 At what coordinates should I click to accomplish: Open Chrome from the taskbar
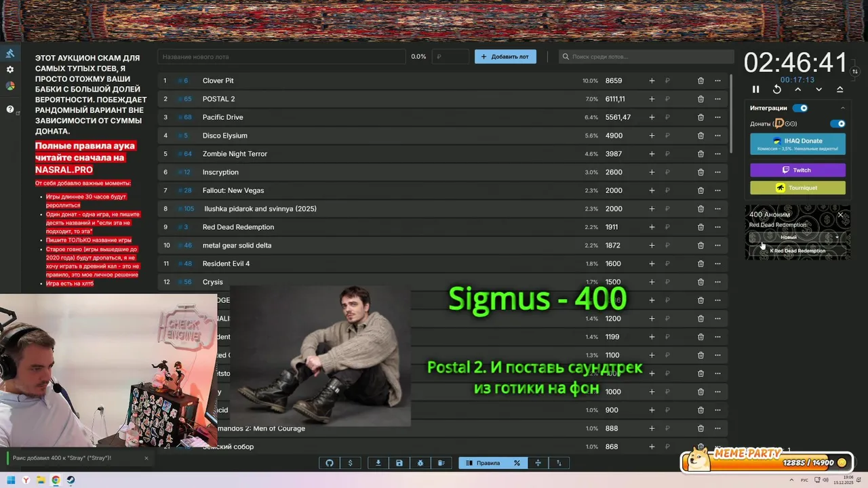pyautogui.click(x=56, y=481)
